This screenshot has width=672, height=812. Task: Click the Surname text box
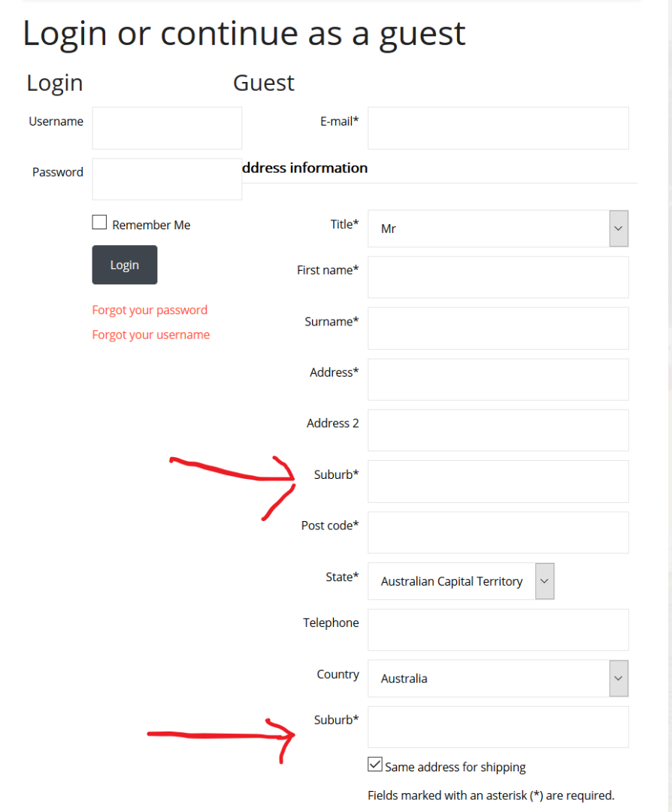[x=498, y=329]
